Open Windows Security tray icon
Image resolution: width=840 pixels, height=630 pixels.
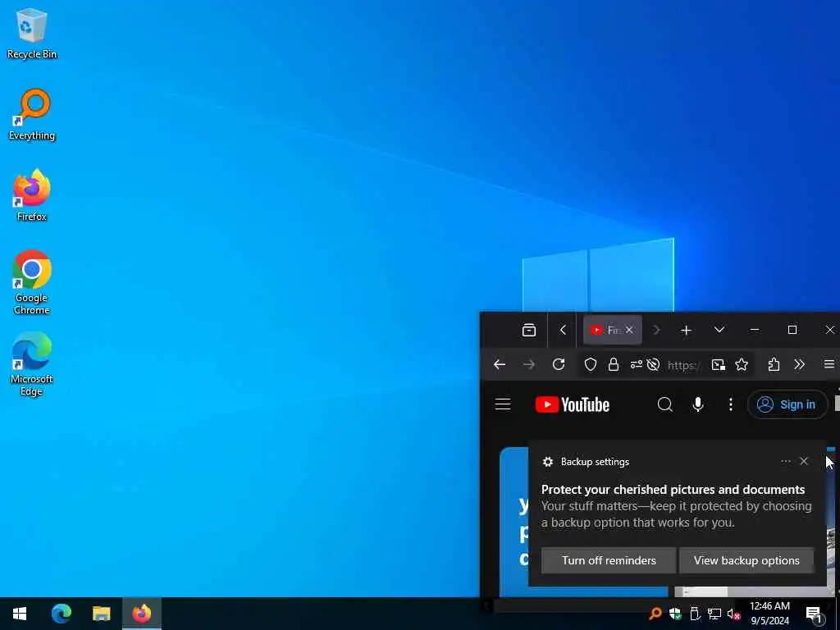coord(675,614)
